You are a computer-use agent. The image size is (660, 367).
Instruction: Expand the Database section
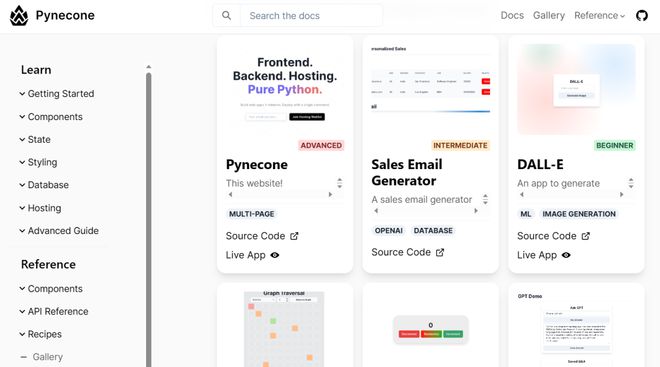(x=44, y=185)
